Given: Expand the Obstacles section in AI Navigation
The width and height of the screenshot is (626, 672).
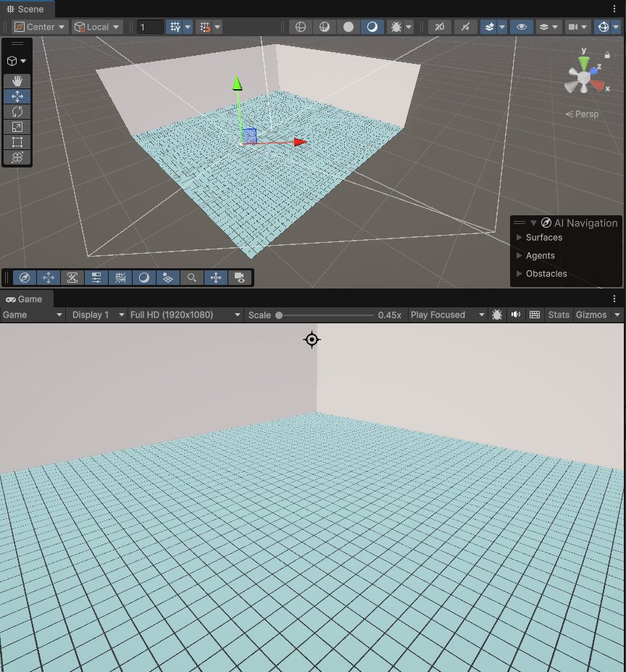Looking at the screenshot, I should coord(519,274).
